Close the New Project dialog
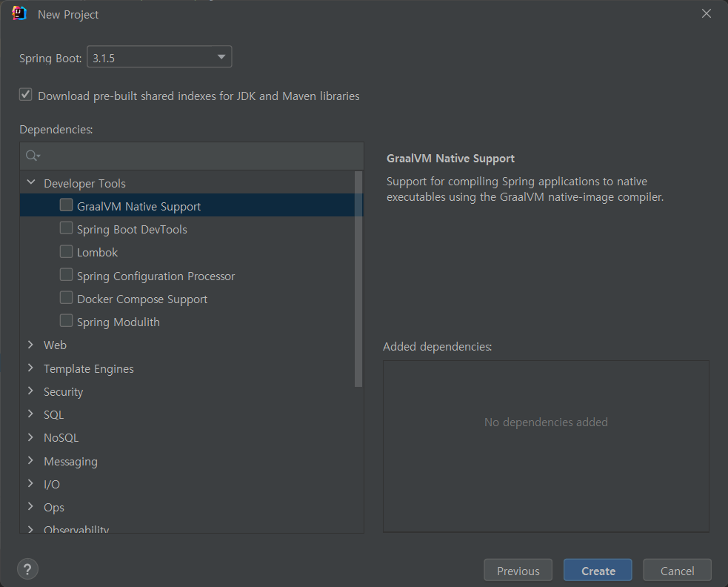728x587 pixels. pos(707,14)
